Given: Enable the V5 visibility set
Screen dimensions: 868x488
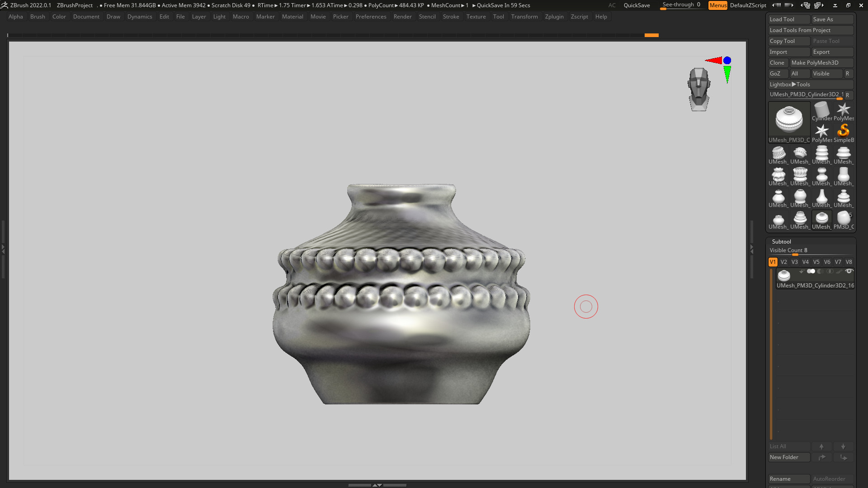Looking at the screenshot, I should 816,262.
